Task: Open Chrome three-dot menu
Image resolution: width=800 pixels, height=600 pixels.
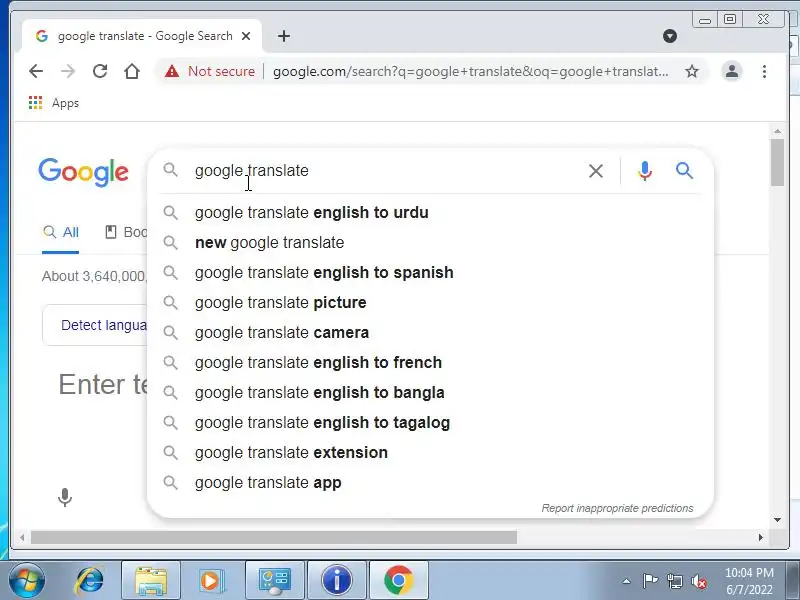Action: pos(764,71)
